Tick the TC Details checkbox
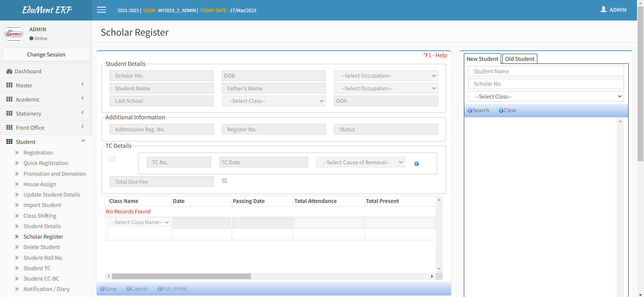Screen dimensions: 644x297 (112, 159)
